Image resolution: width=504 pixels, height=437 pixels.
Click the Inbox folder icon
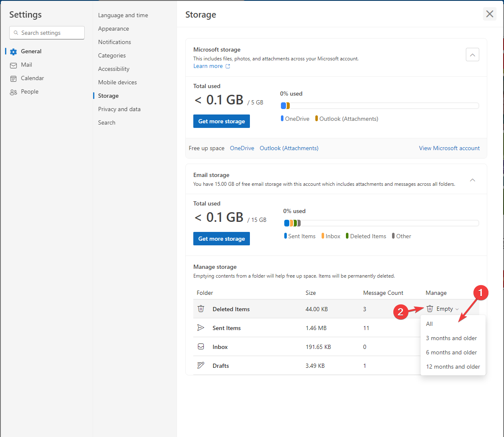click(200, 346)
